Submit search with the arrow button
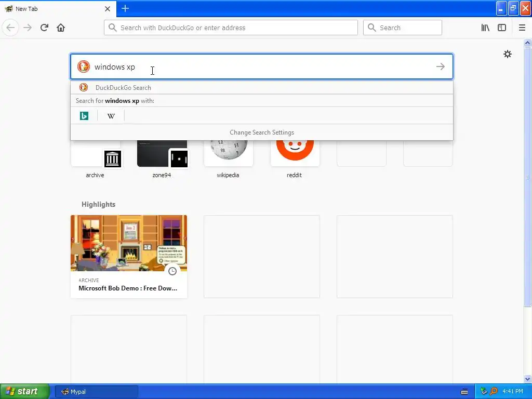 click(441, 66)
